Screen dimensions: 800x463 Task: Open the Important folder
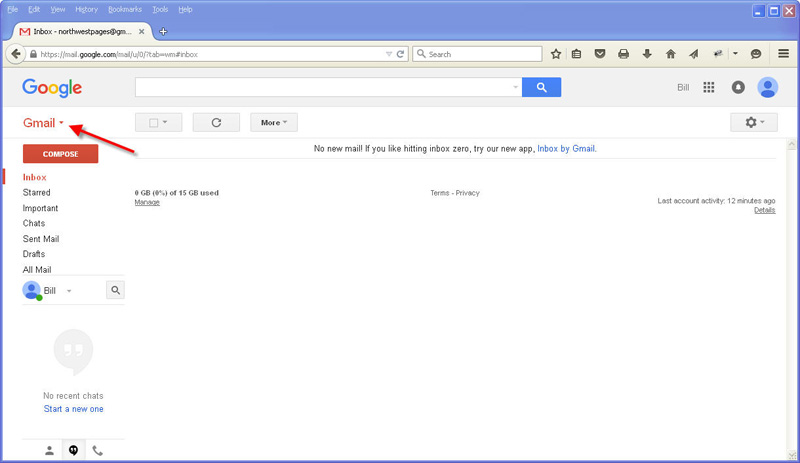point(40,208)
